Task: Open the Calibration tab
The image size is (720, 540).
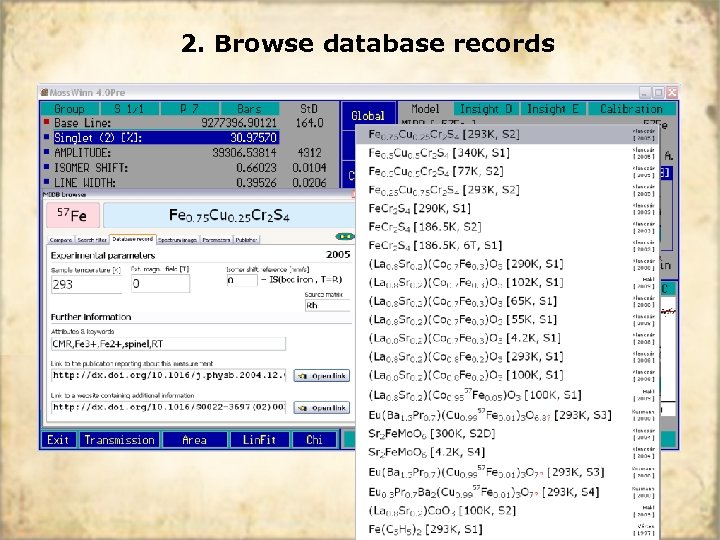Action: click(x=631, y=109)
